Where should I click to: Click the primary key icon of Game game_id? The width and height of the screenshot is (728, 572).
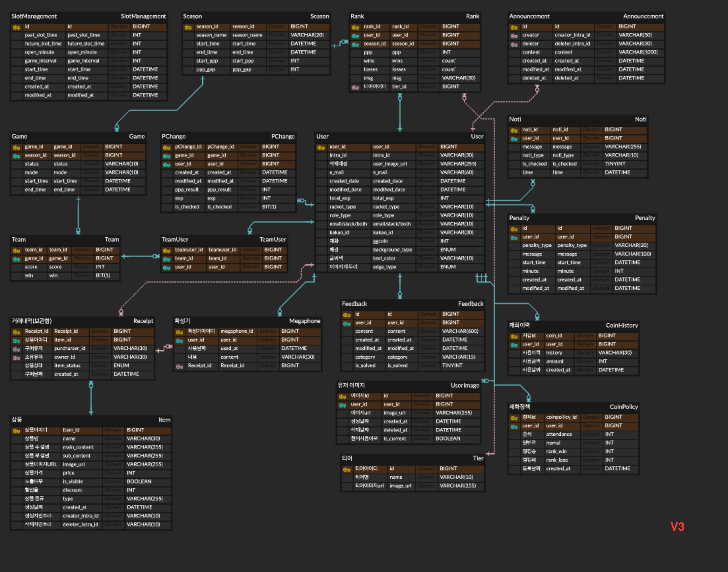pos(16,148)
